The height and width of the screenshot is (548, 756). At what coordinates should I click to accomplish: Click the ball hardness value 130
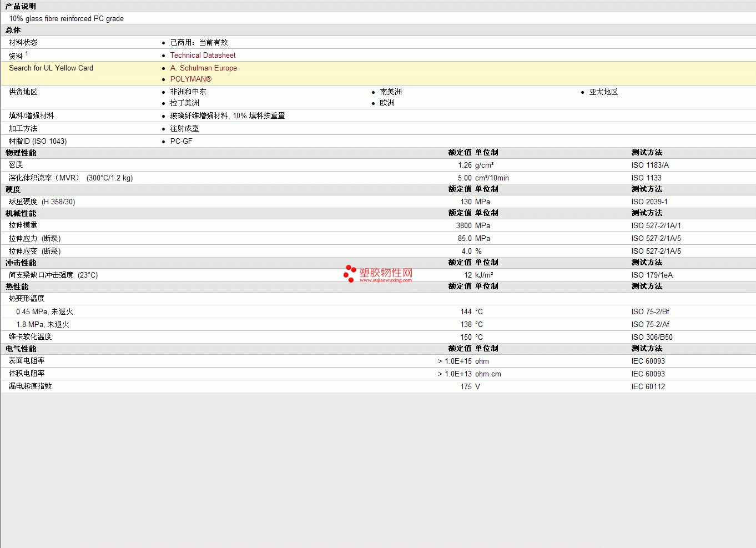pos(466,202)
